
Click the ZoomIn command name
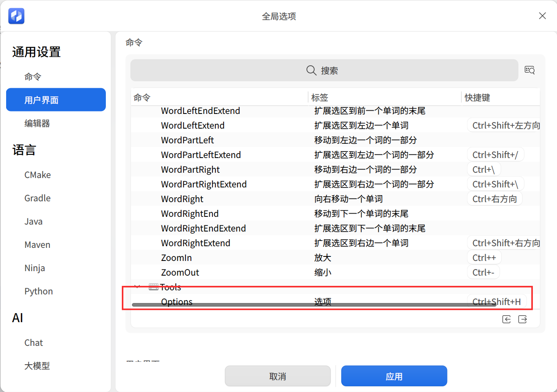point(177,258)
